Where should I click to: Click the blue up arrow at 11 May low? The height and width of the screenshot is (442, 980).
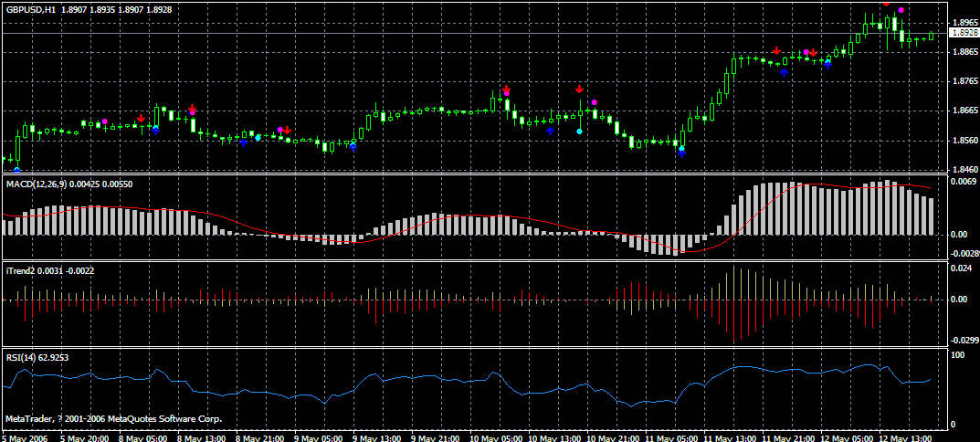click(681, 154)
